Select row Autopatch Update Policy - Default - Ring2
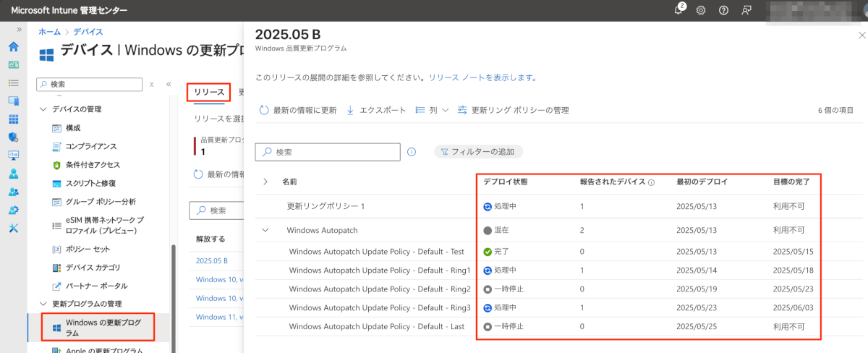The height and width of the screenshot is (353, 868). click(380, 289)
